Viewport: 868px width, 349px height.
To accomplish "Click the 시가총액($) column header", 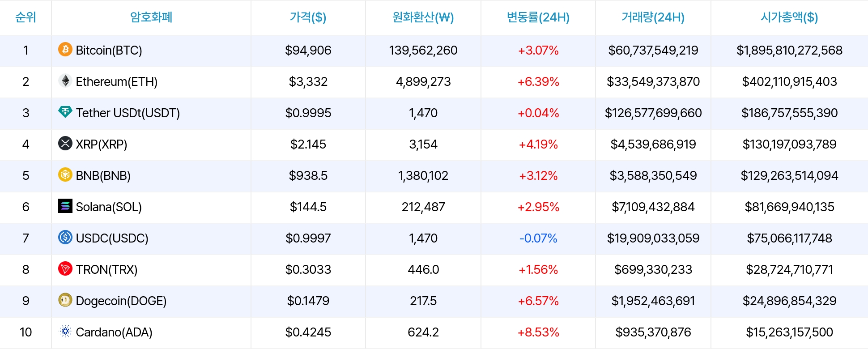I will 789,17.
